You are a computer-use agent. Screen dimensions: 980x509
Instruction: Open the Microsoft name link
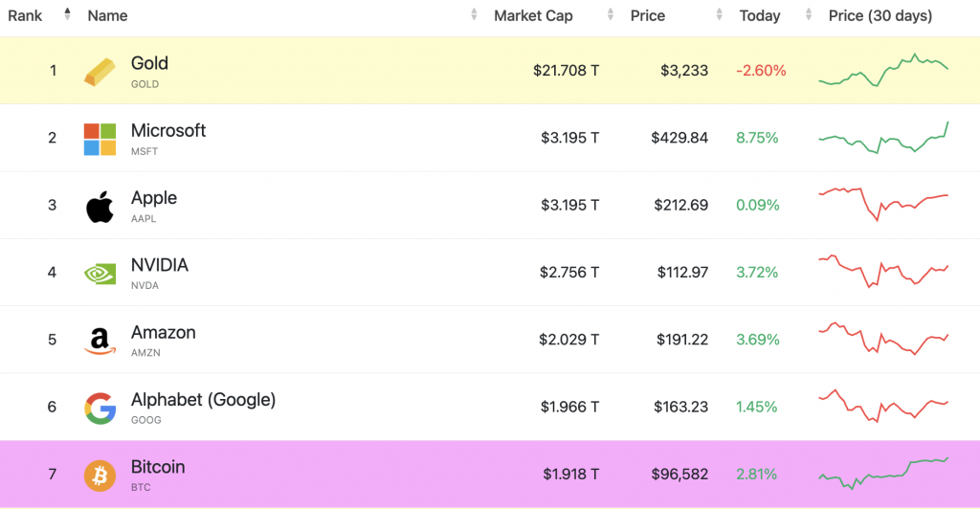coord(168,131)
